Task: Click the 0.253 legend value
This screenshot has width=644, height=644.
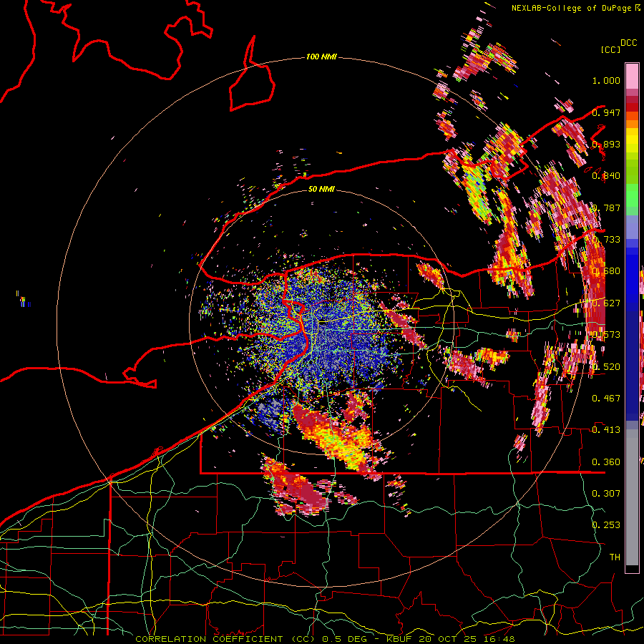Action: (x=606, y=525)
